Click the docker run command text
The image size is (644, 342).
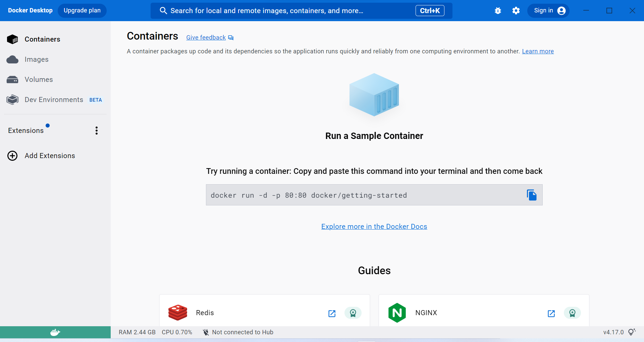309,195
